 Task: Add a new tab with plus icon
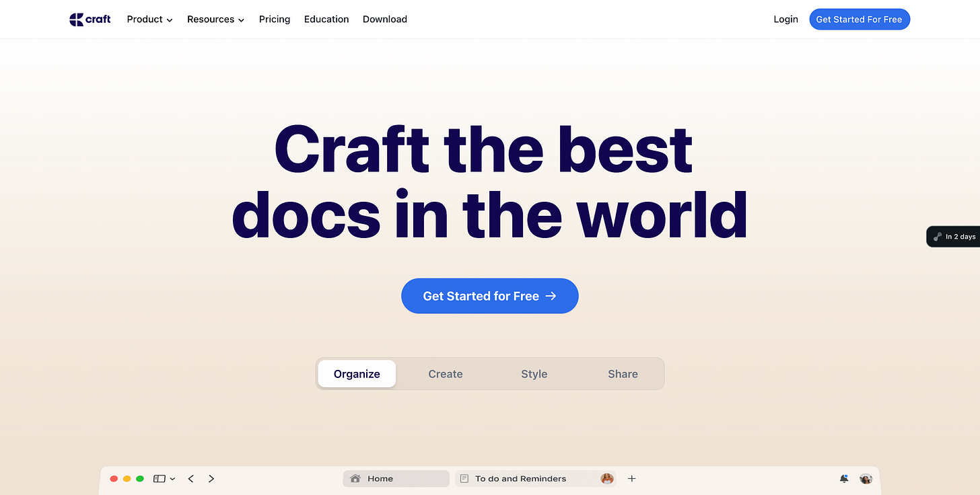click(x=631, y=479)
